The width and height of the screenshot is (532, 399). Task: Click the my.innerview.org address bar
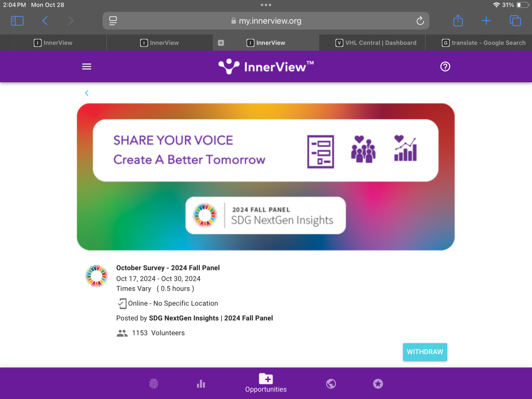point(266,21)
